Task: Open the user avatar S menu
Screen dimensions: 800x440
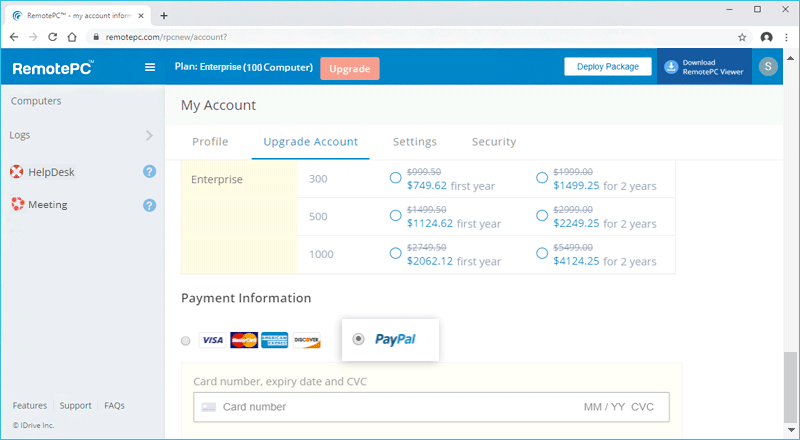Action: pos(768,66)
